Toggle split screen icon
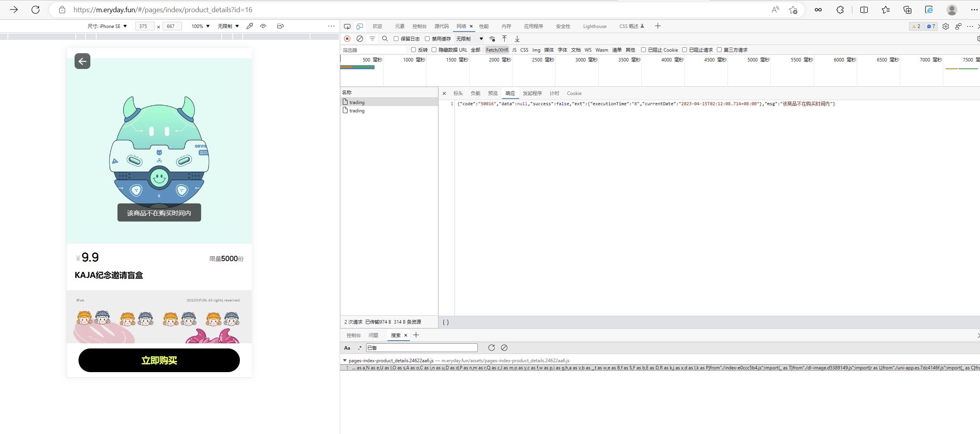Image resolution: width=980 pixels, height=434 pixels. (x=864, y=10)
